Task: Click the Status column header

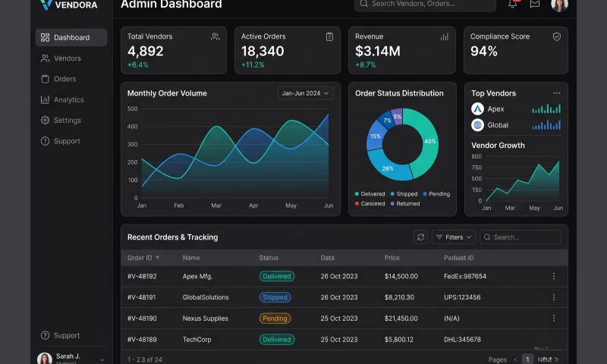Action: tap(269, 258)
